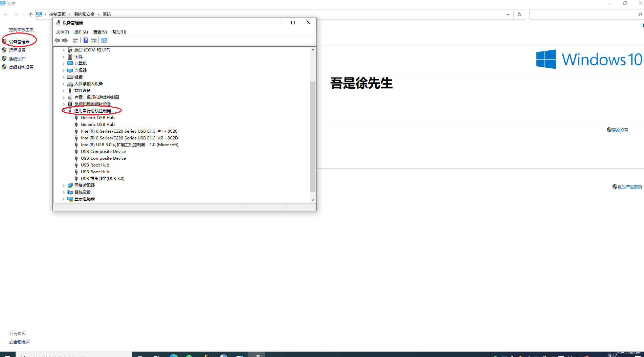Expand the 人体学输入设备 node
644x357 pixels.
63,84
